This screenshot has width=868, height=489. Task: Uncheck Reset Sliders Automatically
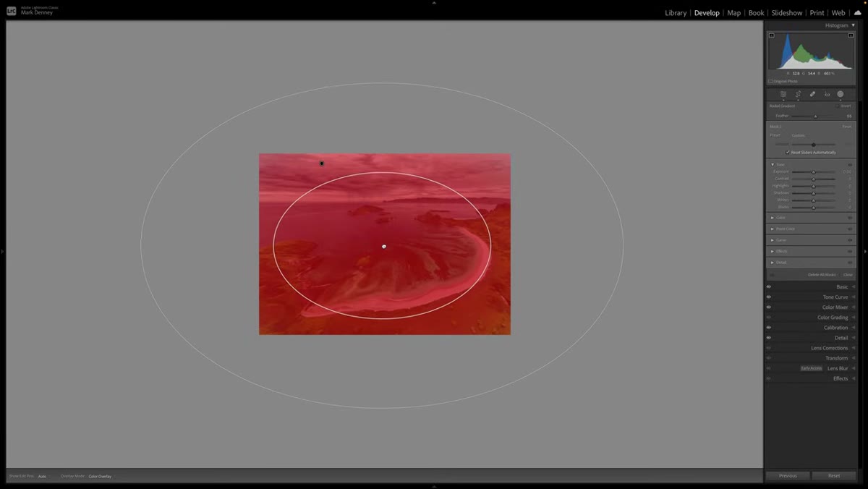[x=788, y=153]
